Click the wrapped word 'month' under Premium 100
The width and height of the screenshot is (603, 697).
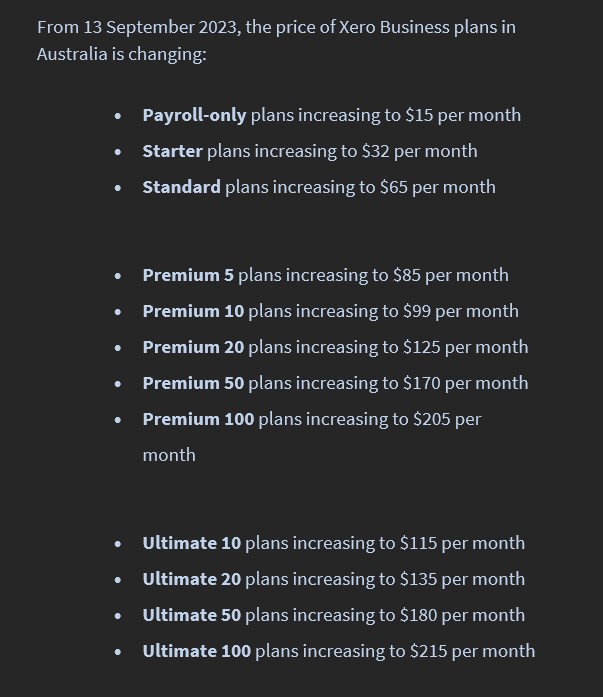tap(169, 456)
